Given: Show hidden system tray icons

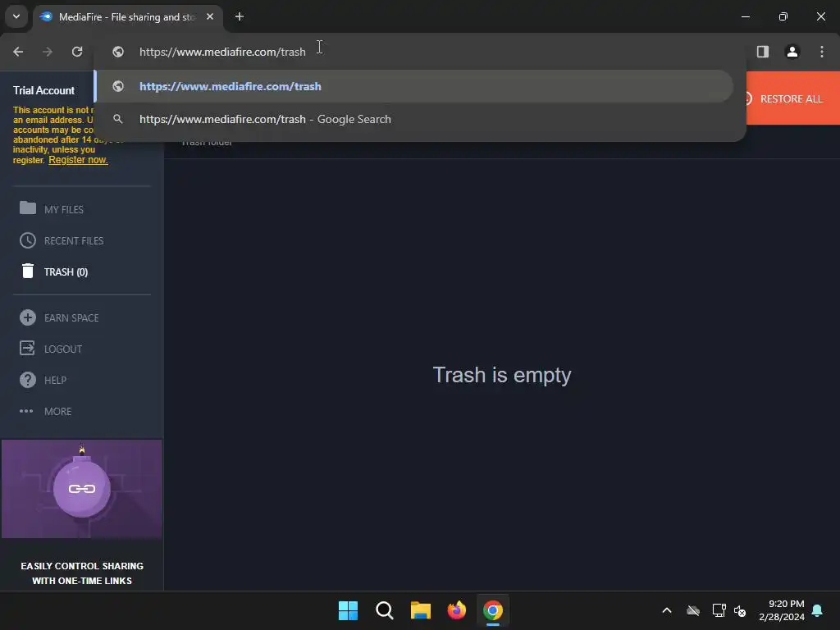Looking at the screenshot, I should click(667, 610).
